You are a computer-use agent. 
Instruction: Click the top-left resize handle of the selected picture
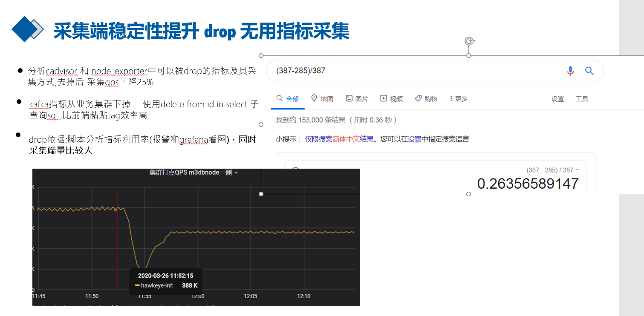pos(261,55)
